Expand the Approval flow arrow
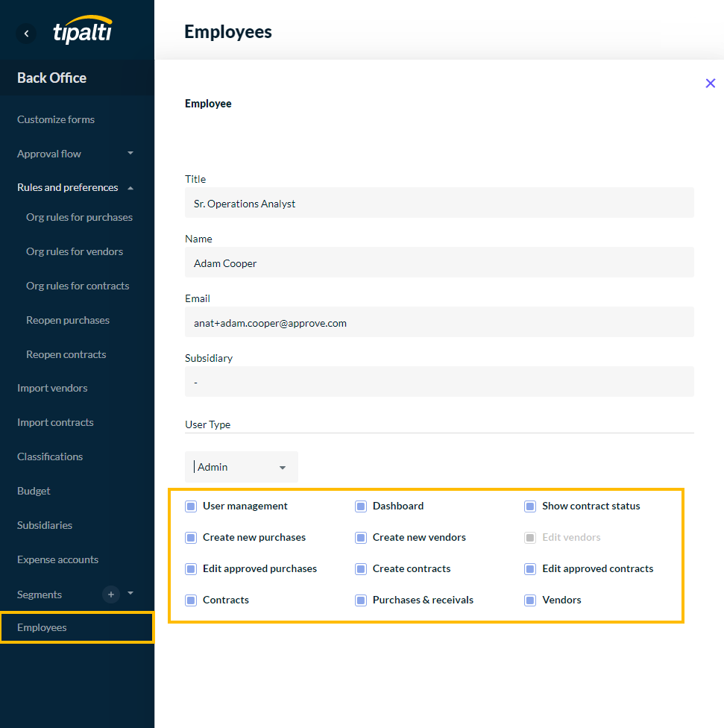Screen dimensions: 724x728 tap(130, 153)
